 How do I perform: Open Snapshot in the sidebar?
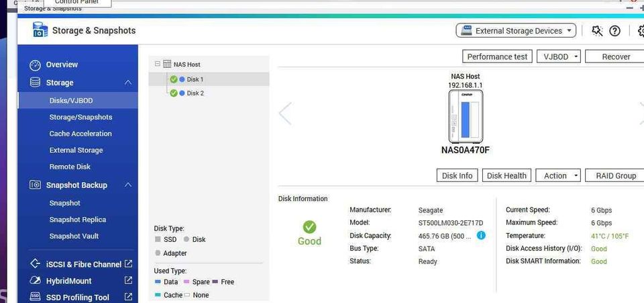coord(65,203)
